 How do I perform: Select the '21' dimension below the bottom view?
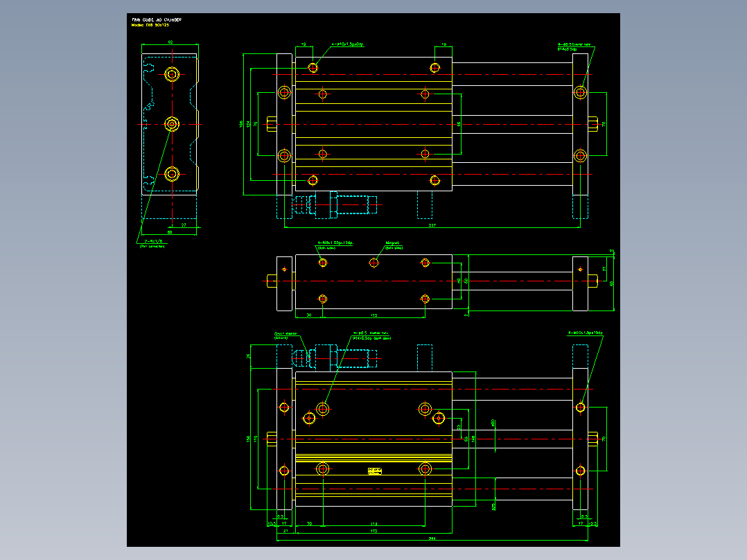coord(285,531)
